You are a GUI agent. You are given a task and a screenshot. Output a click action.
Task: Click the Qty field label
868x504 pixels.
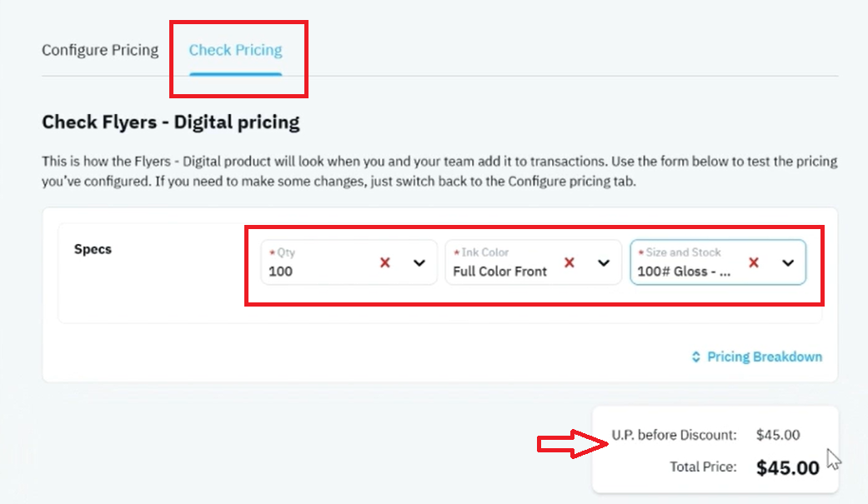click(x=286, y=252)
